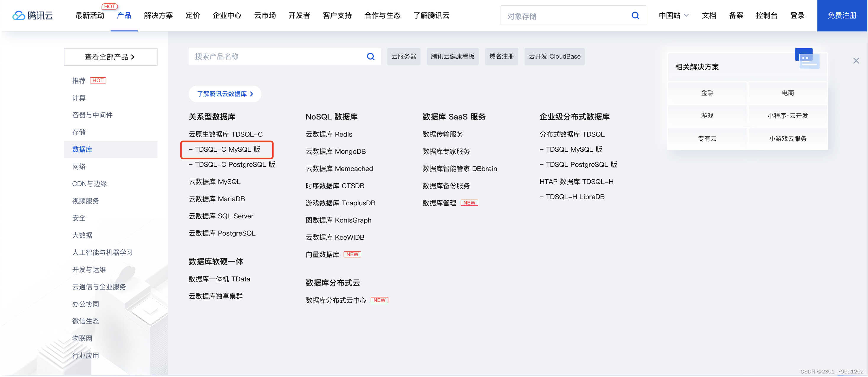
Task: Click the 登录 link
Action: coord(797,15)
